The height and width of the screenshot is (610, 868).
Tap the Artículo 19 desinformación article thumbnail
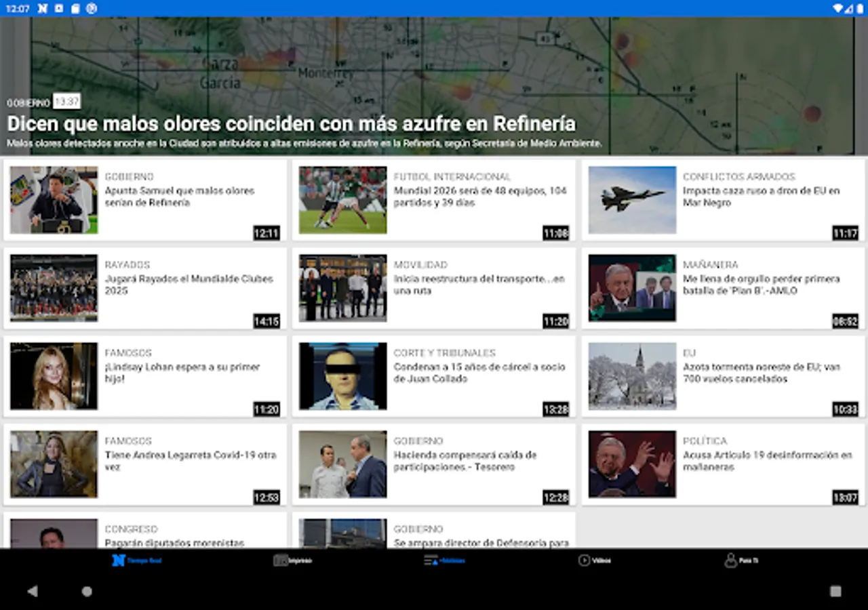click(632, 464)
